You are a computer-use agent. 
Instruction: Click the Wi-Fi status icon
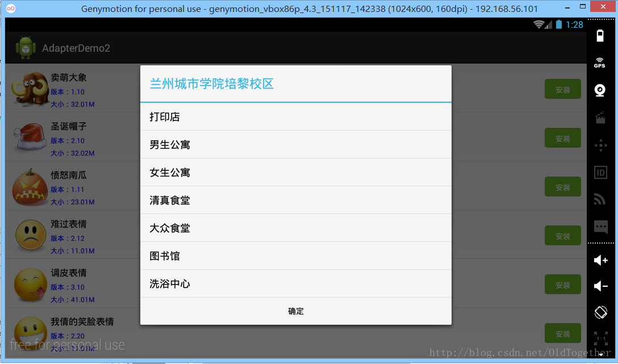click(x=538, y=24)
